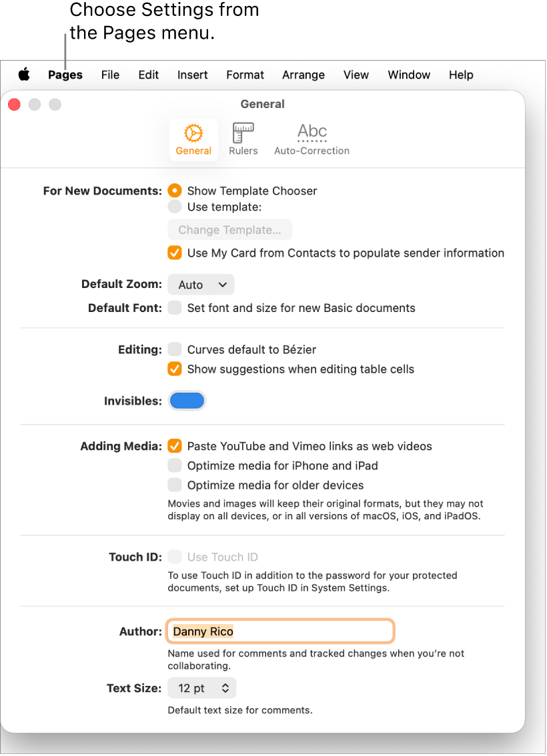
Task: Open the Text Size stepper menu
Action: click(x=201, y=687)
